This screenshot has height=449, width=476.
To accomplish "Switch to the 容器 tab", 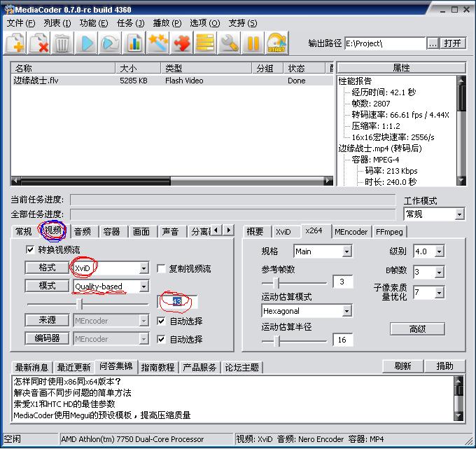I will pyautogui.click(x=112, y=232).
